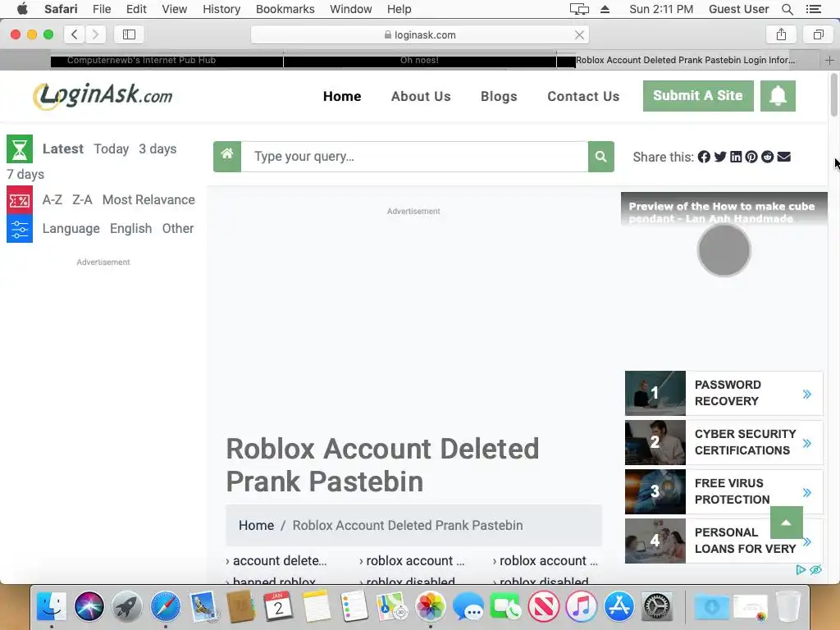
Task: Go forward with Safari forward arrow
Action: 95,34
